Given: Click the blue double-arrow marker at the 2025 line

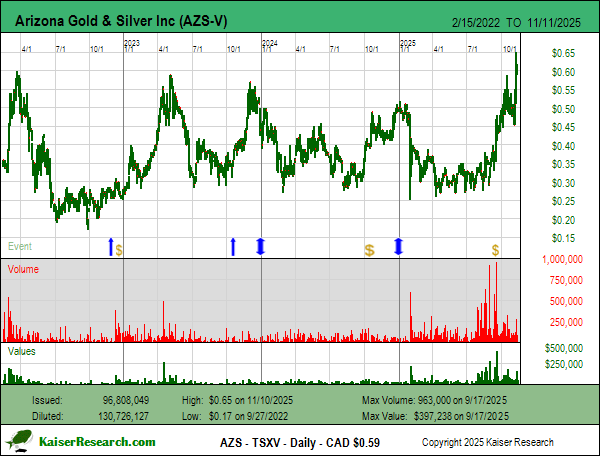Looking at the screenshot, I should pyautogui.click(x=398, y=247).
